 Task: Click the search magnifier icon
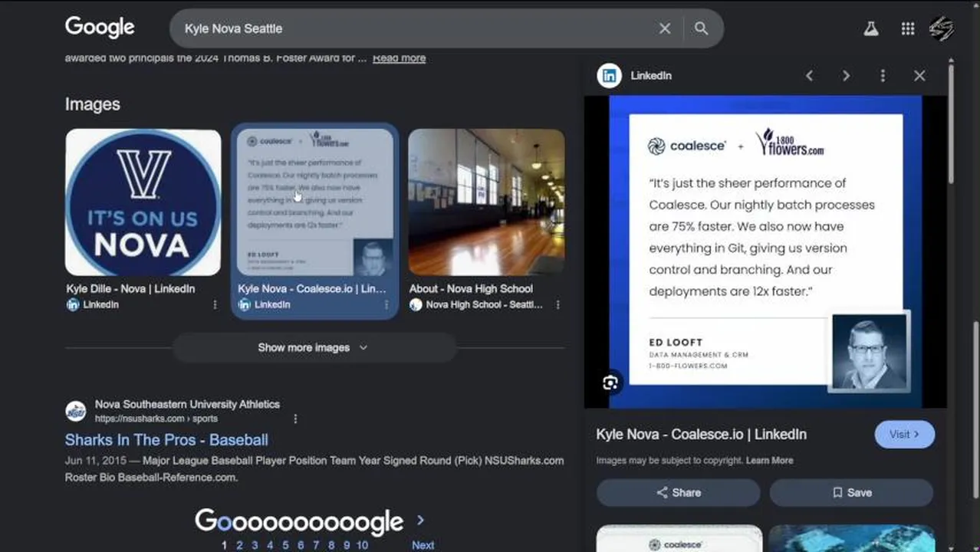click(x=701, y=28)
